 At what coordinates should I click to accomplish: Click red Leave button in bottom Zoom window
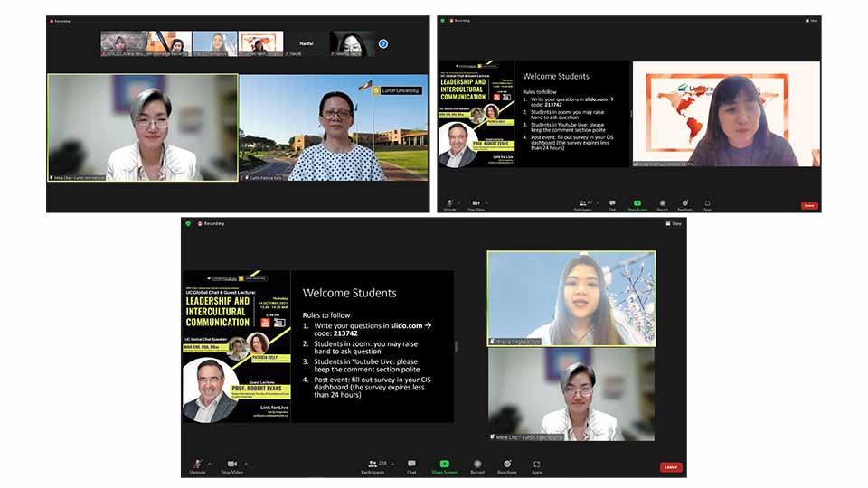click(671, 467)
